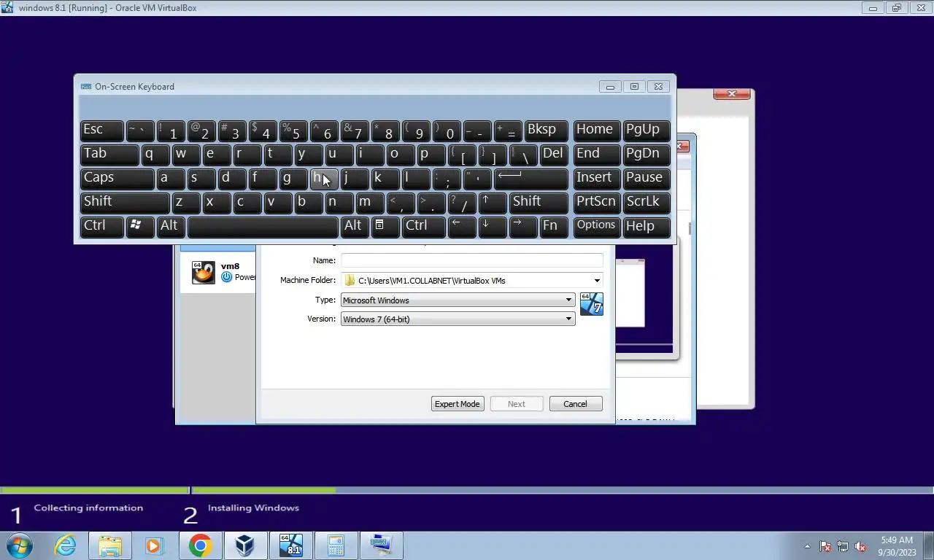The width and height of the screenshot is (934, 560).
Task: Click the Bksp key
Action: pos(546,131)
